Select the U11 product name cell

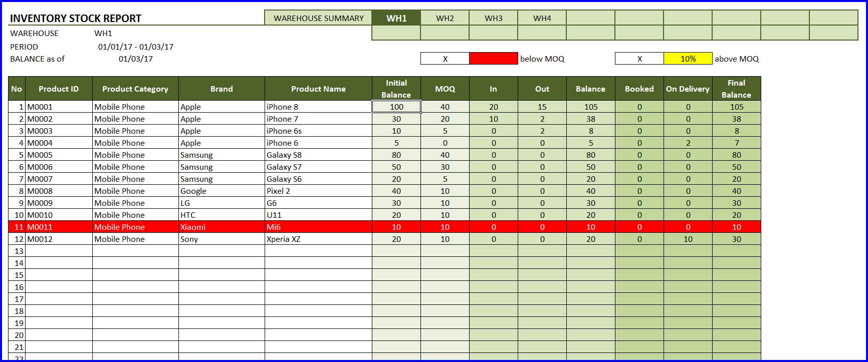[318, 215]
